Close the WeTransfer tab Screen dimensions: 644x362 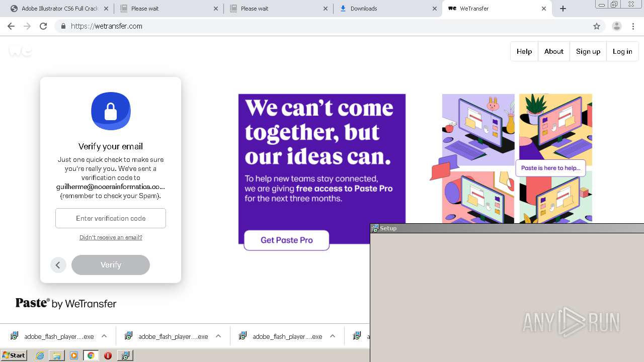pyautogui.click(x=544, y=9)
